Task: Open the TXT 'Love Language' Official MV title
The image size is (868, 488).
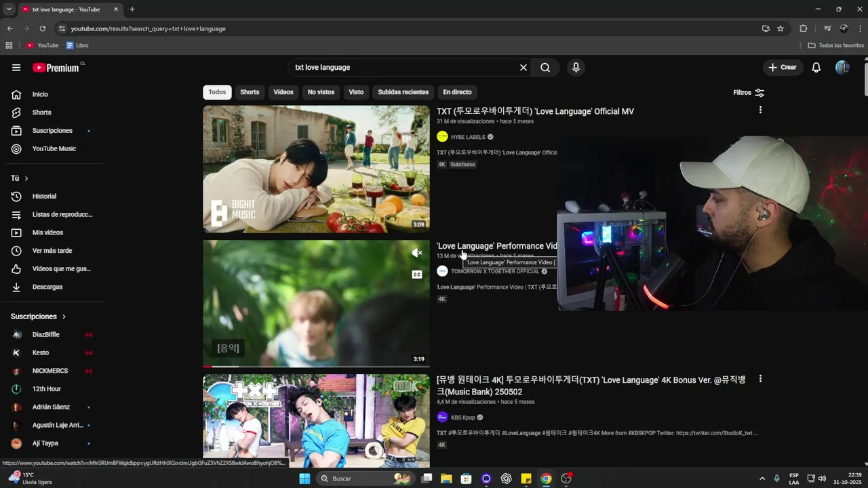Action: [x=535, y=111]
